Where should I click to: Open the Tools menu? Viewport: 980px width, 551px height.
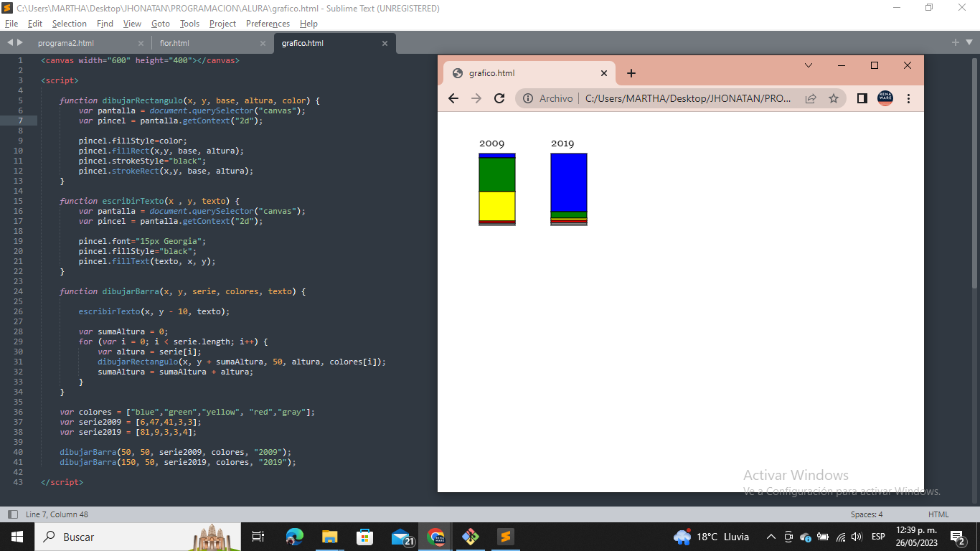[189, 24]
